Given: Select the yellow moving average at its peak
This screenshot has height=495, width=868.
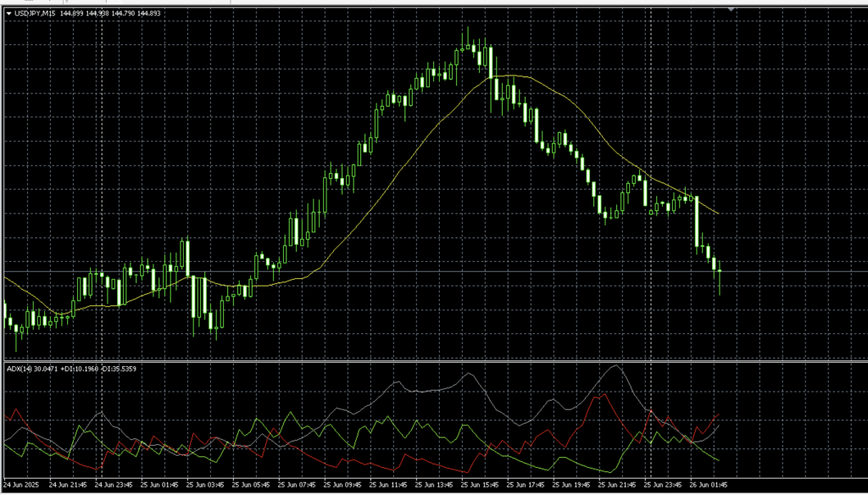Looking at the screenshot, I should coord(509,76).
